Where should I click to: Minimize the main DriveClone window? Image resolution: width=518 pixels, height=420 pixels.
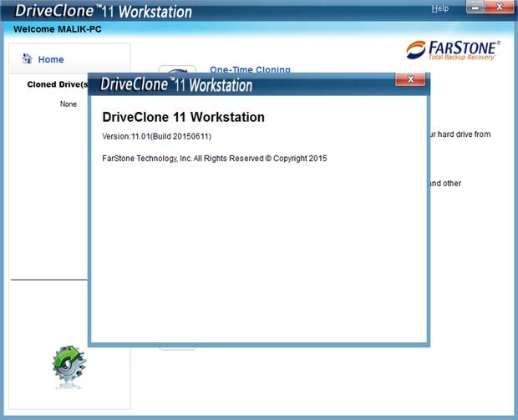tap(475, 8)
